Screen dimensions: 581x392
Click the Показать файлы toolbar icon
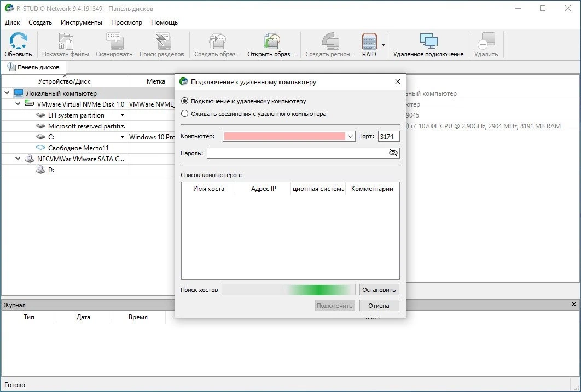66,40
